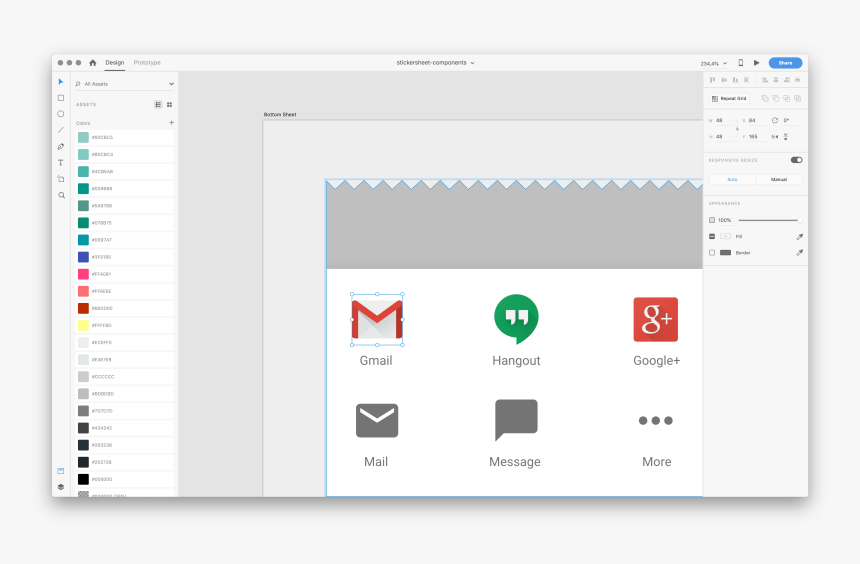Open device preview icon

coord(740,63)
